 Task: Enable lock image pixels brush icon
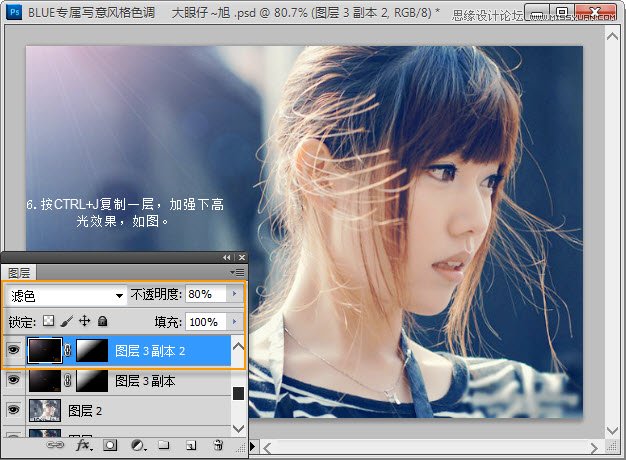coord(66,322)
